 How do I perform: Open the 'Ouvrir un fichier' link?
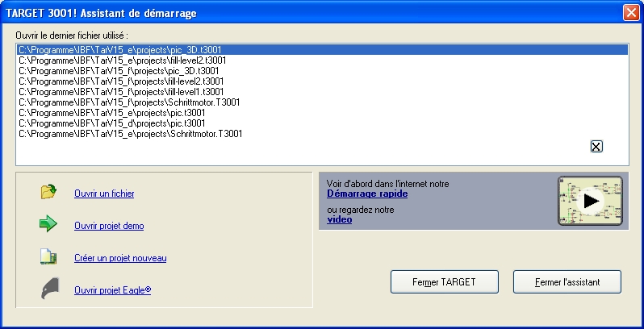104,194
